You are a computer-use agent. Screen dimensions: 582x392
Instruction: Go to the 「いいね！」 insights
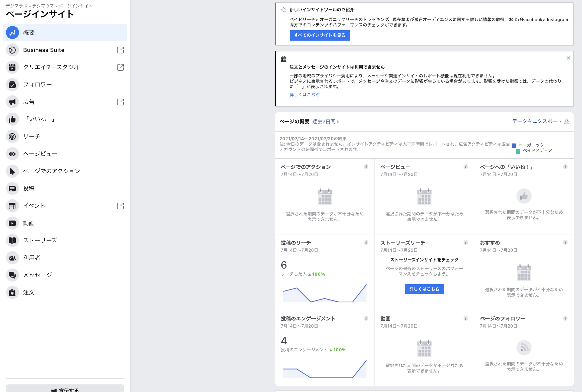[40, 119]
